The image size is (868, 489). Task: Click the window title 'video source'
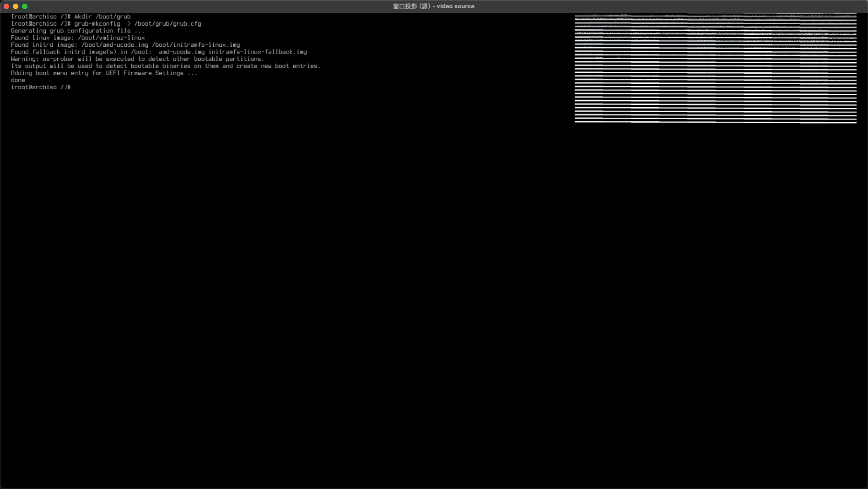(433, 6)
